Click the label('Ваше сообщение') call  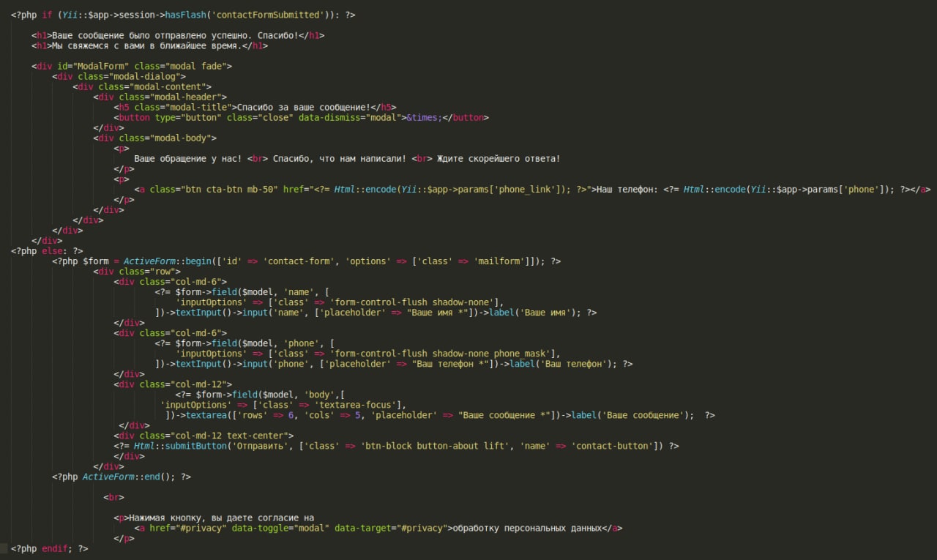tap(631, 415)
